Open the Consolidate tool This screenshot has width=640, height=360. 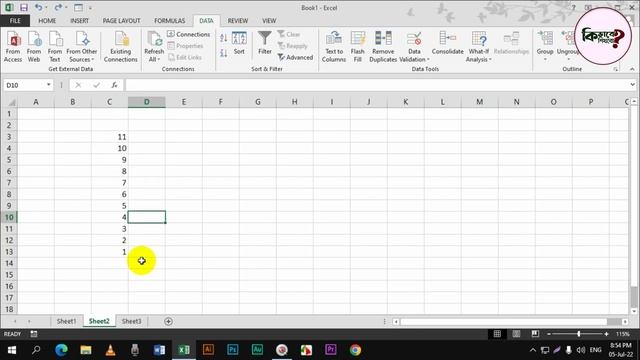click(x=447, y=43)
